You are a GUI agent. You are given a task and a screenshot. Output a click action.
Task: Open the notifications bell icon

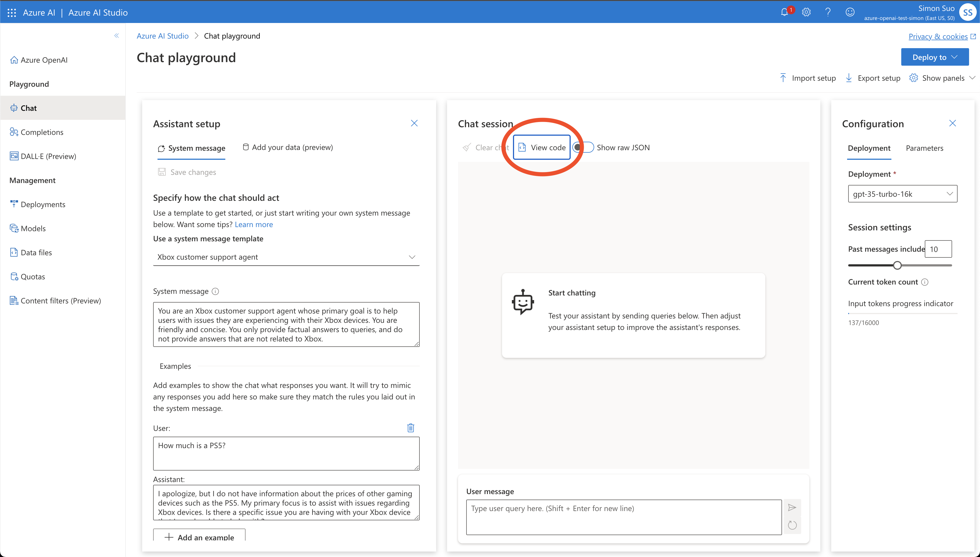coord(784,12)
